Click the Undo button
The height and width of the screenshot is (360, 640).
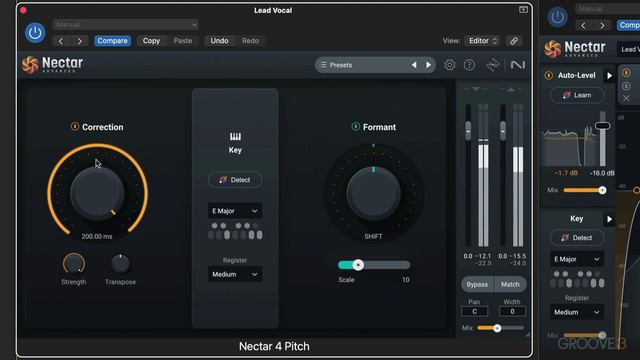click(x=219, y=41)
